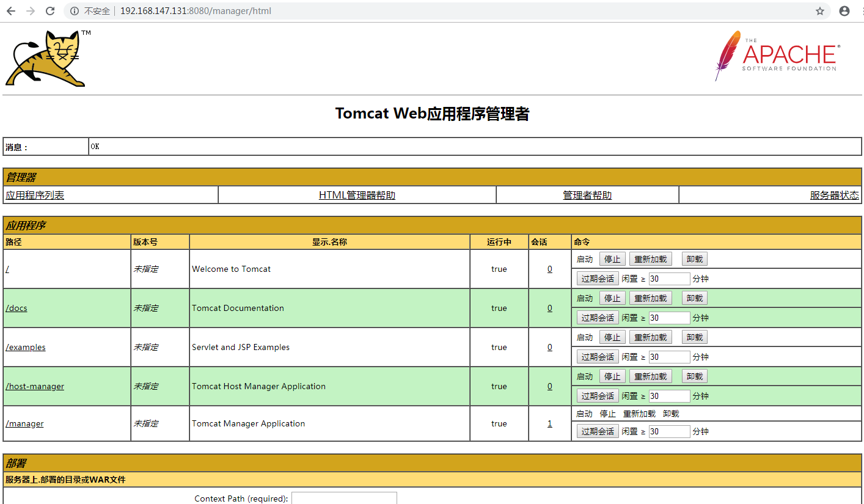Click the 'Tomcat Documentation' display name

[238, 308]
